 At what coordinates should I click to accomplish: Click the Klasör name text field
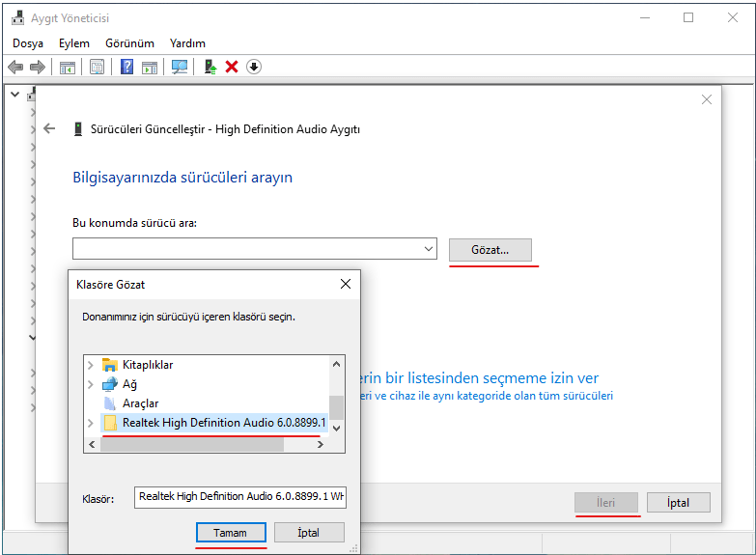pos(240,497)
